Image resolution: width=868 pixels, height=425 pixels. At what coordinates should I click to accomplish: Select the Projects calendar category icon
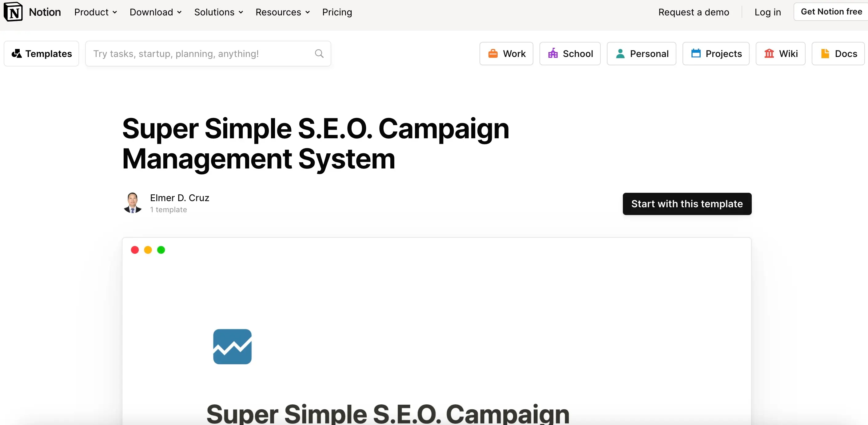696,53
